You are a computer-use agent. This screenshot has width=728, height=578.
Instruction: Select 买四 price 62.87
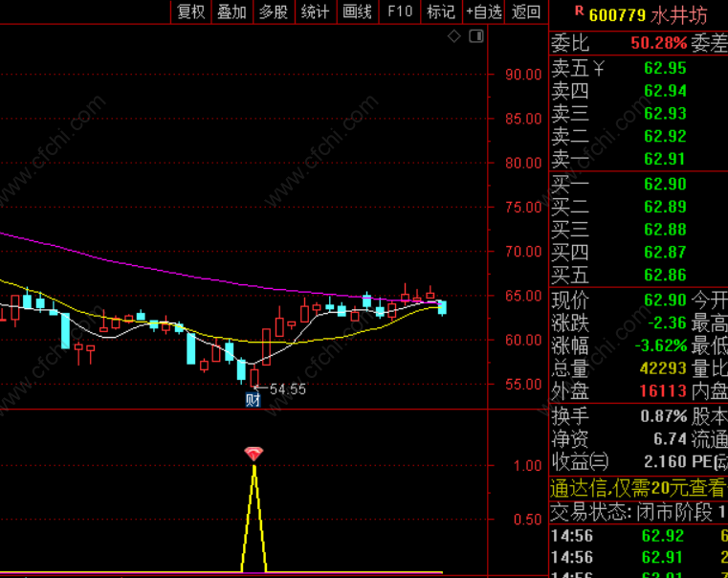point(665,253)
